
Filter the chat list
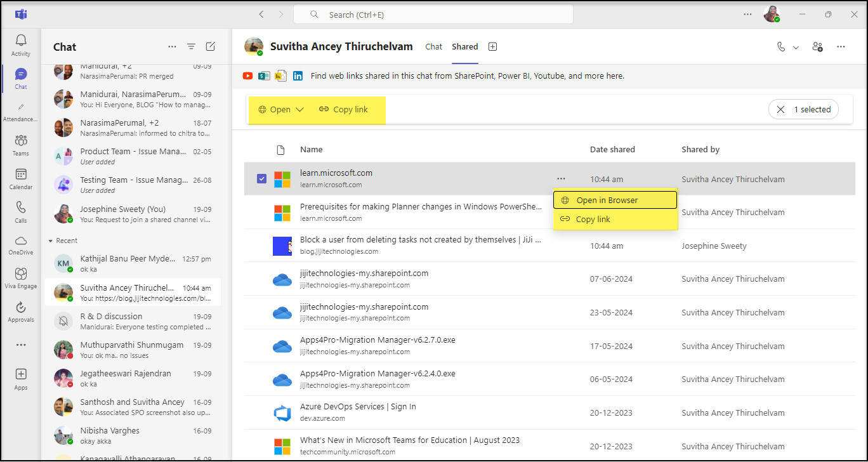pos(191,46)
